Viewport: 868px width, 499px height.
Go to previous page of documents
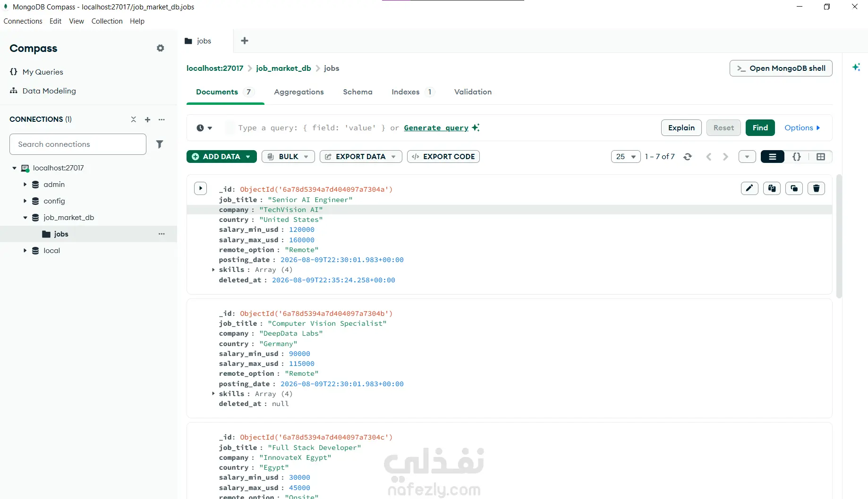point(708,157)
